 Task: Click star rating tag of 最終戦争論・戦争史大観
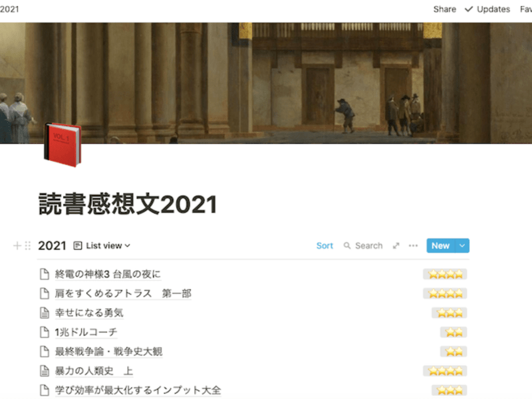click(x=454, y=351)
